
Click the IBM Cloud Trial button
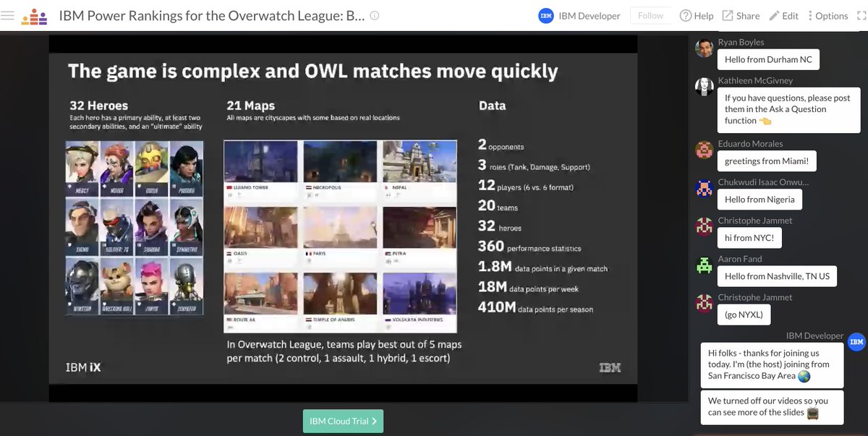[343, 421]
